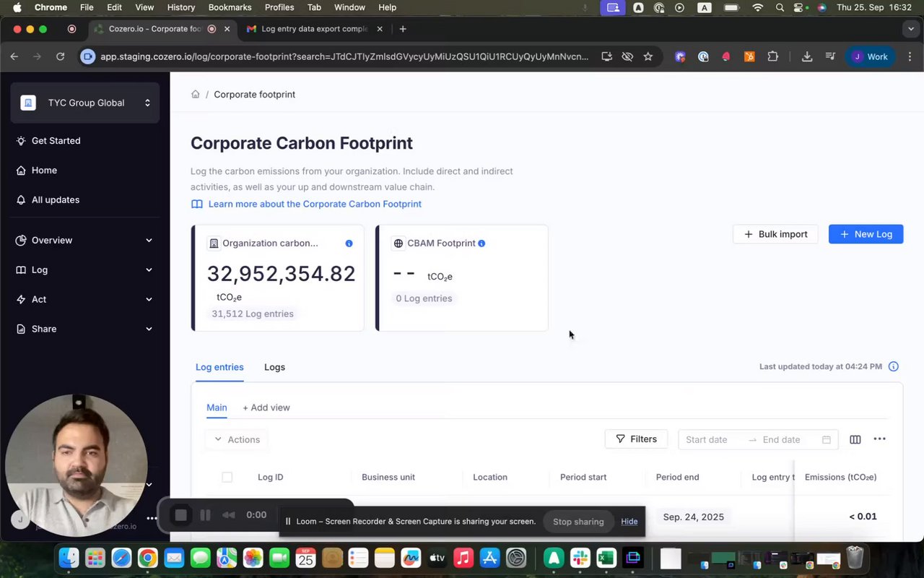Pause the Loom recording
Screen dimensions: 924x578
point(205,514)
